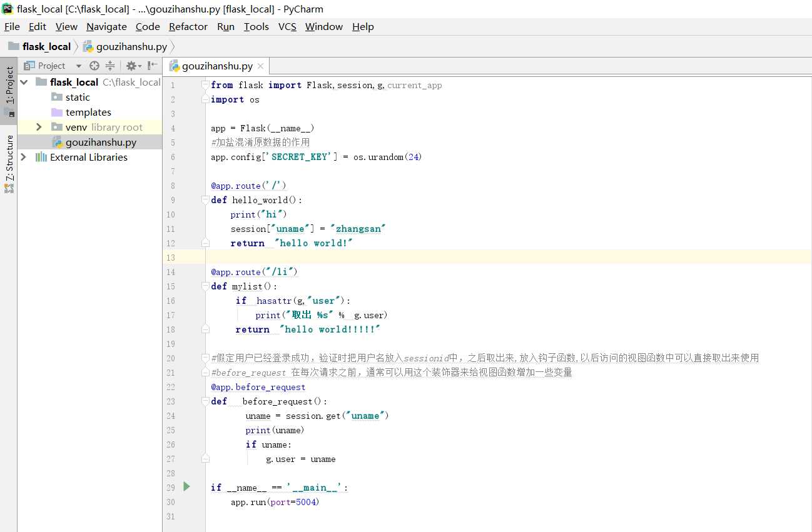Open the Edit menu

pyautogui.click(x=38, y=26)
